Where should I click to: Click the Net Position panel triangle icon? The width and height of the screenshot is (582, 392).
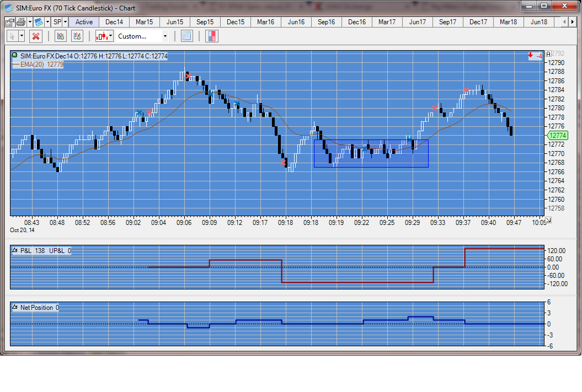tap(15, 307)
